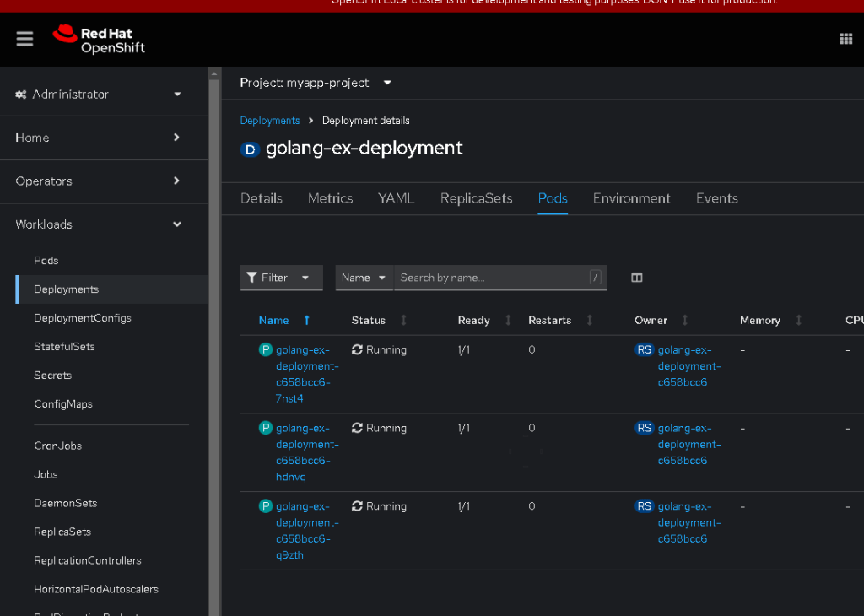Open the hamburger navigation menu

pos(24,39)
